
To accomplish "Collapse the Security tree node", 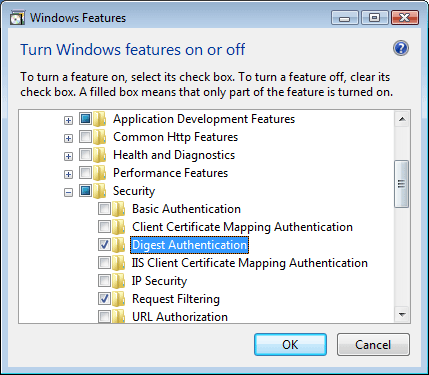I will pos(68,192).
